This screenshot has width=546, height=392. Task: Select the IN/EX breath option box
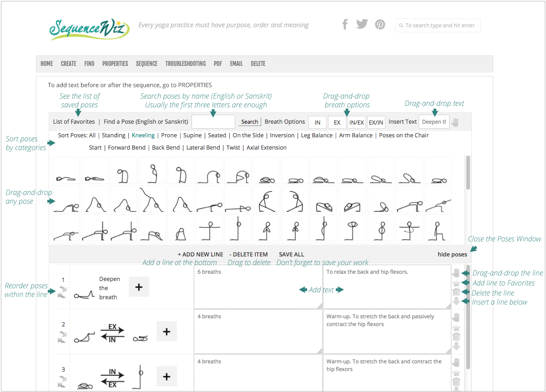pyautogui.click(x=357, y=122)
